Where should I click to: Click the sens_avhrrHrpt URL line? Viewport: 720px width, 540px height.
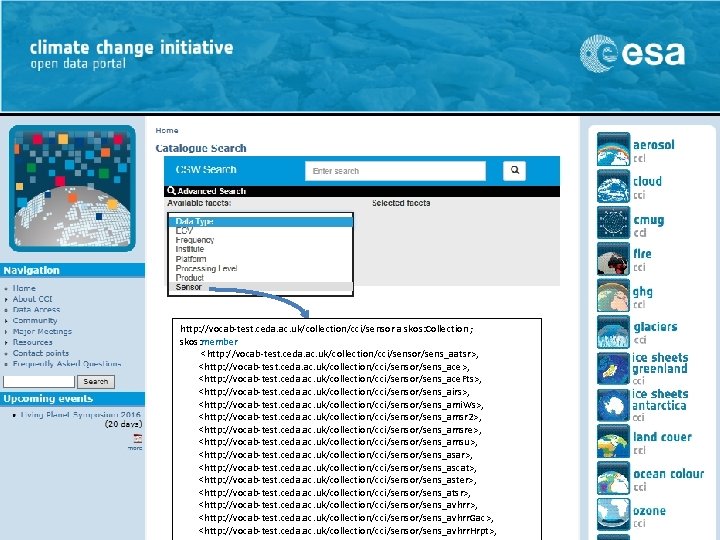pos(348,531)
